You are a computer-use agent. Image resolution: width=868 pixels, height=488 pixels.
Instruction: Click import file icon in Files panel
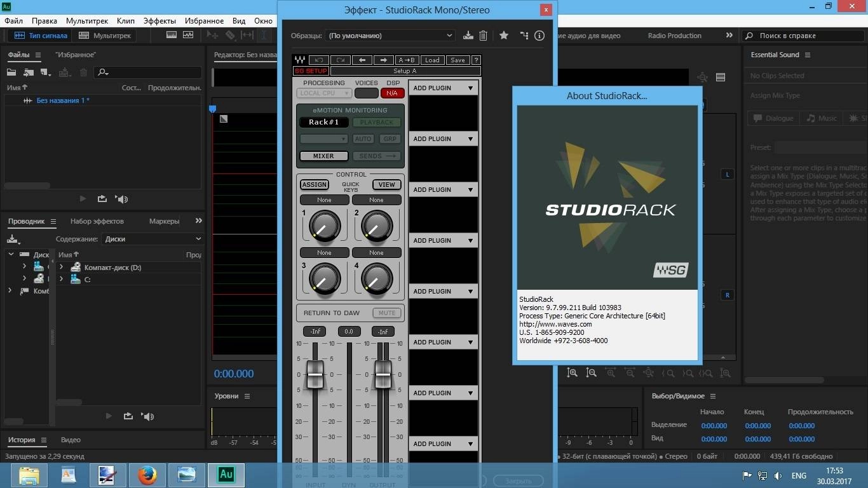29,72
